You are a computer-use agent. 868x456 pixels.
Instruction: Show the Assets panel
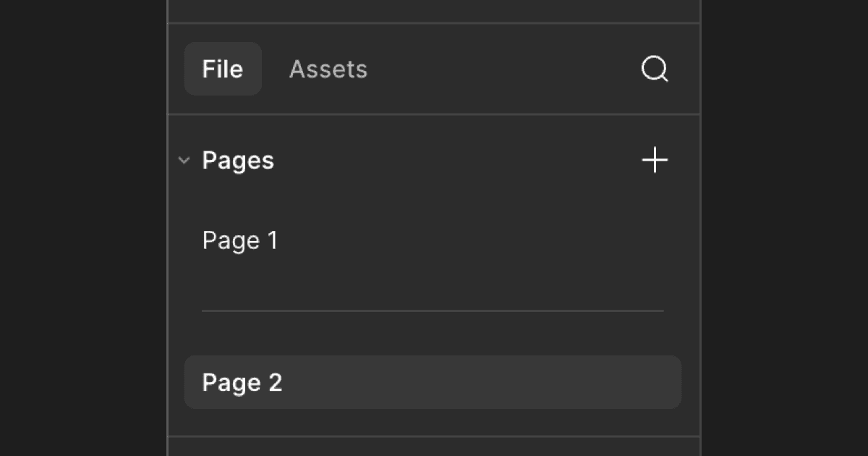pos(328,69)
